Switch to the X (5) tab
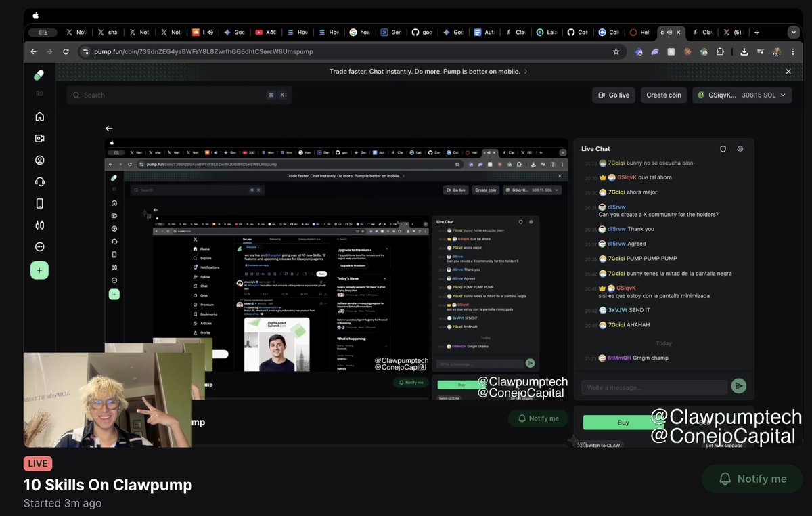Screen dimensions: 812x516 (x=734, y=32)
